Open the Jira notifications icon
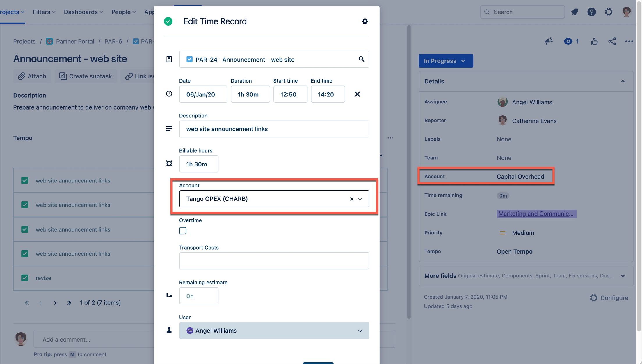 point(575,12)
